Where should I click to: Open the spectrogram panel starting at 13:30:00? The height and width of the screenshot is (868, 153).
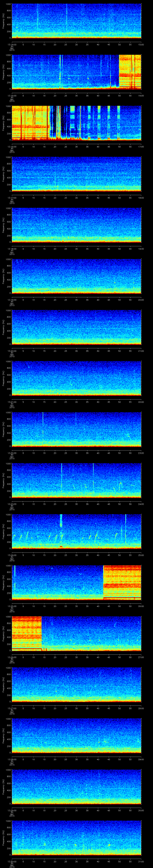coord(77,838)
